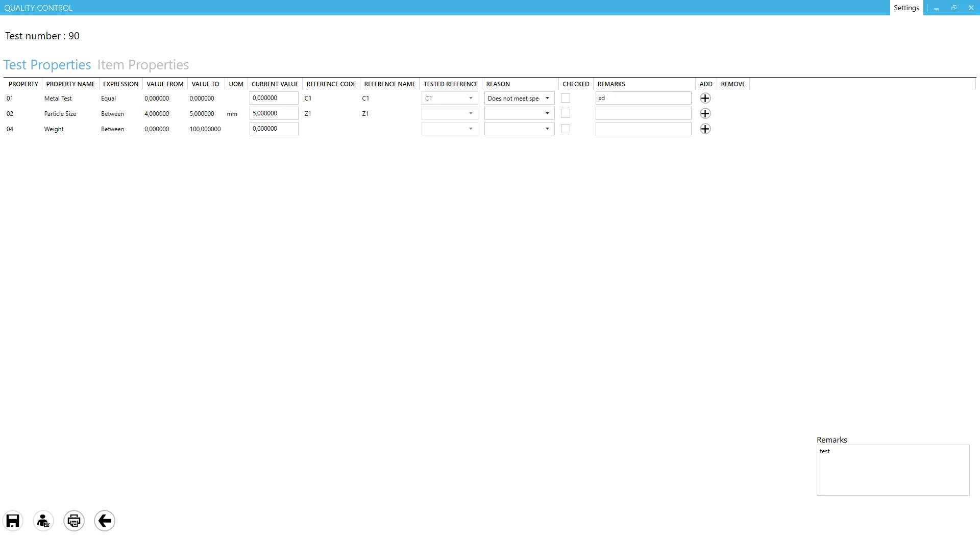Edit Current Value for Weight row

click(274, 129)
